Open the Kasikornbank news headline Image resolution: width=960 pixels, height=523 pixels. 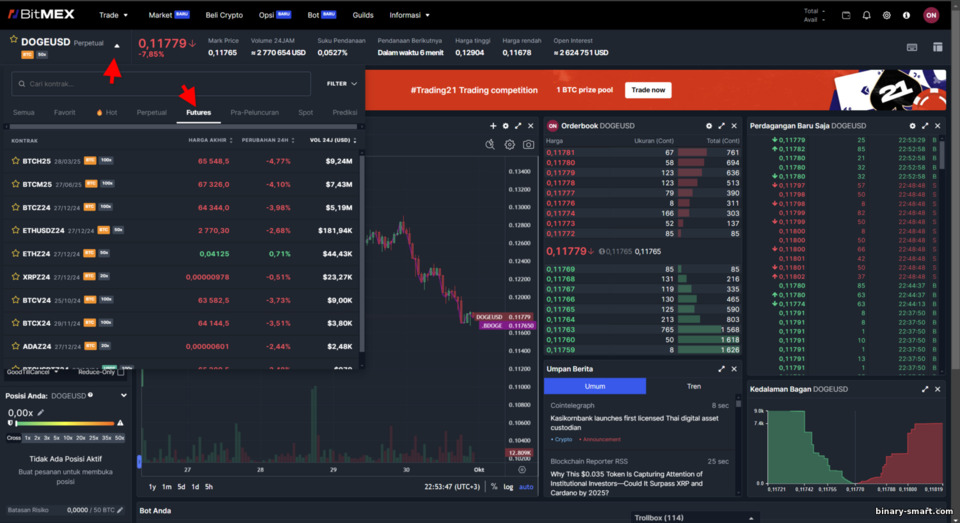[634, 423]
